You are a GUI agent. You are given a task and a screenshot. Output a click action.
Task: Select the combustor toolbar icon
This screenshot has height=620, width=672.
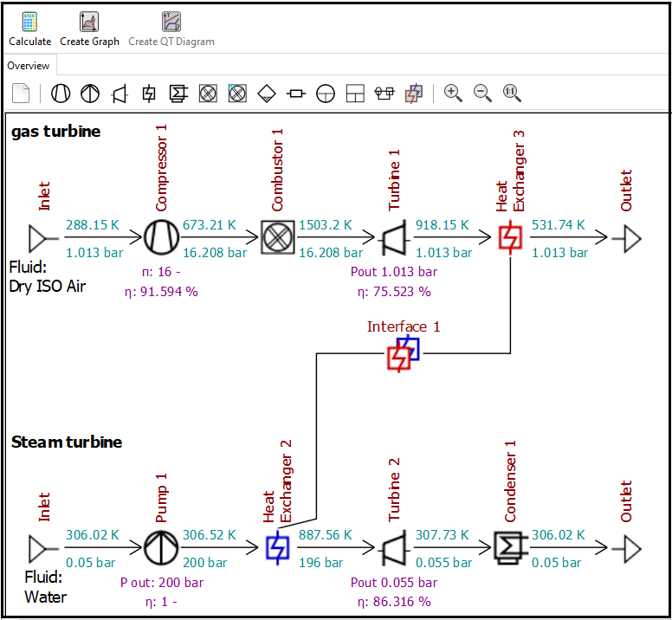tap(208, 94)
